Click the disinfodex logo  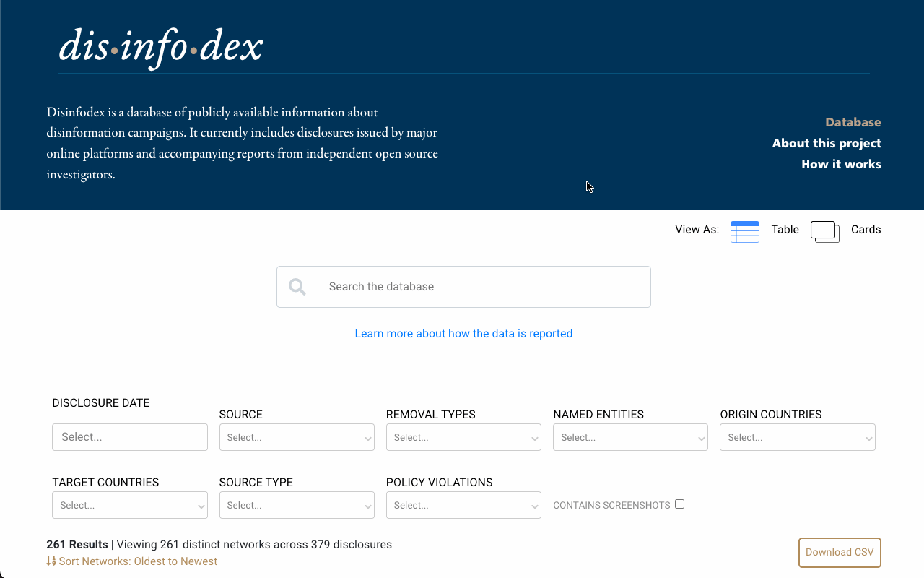tap(160, 47)
